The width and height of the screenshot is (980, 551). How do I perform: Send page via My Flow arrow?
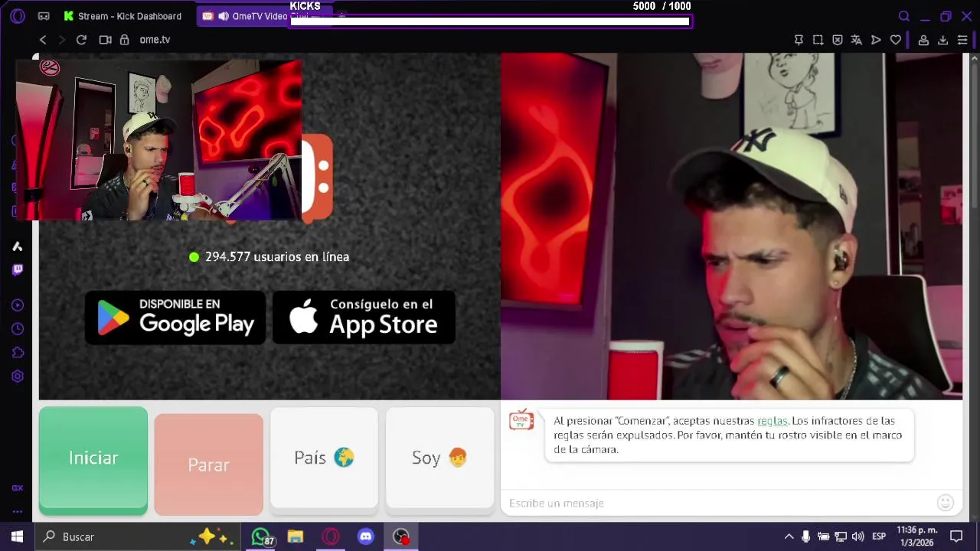click(x=876, y=40)
